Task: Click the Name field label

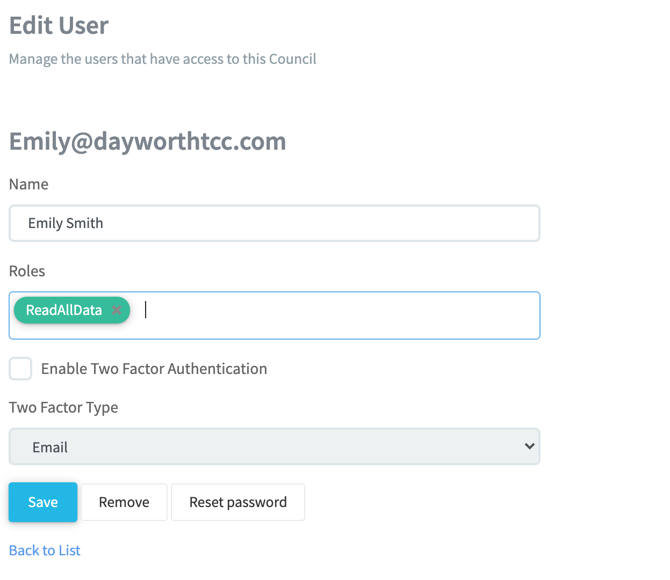Action: click(x=29, y=184)
